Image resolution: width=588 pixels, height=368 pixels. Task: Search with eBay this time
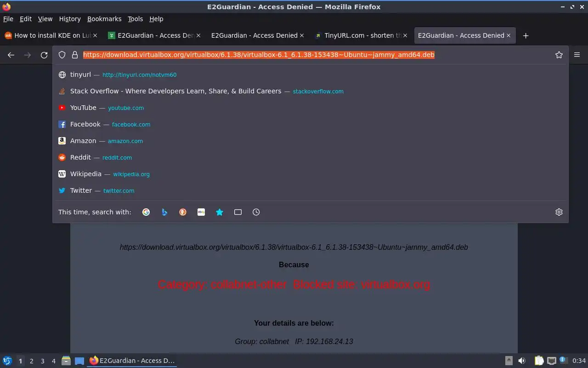pos(201,212)
